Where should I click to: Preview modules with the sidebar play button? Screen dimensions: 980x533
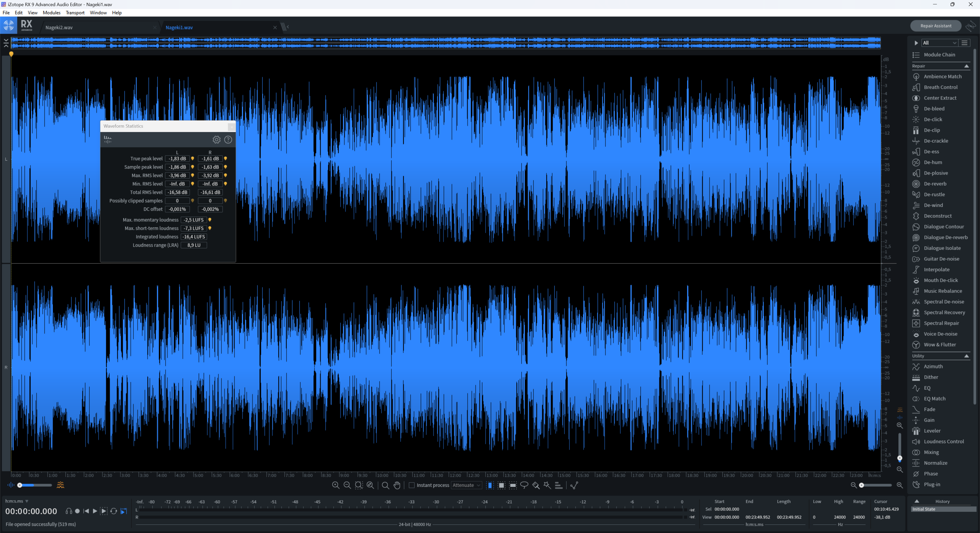[916, 43]
